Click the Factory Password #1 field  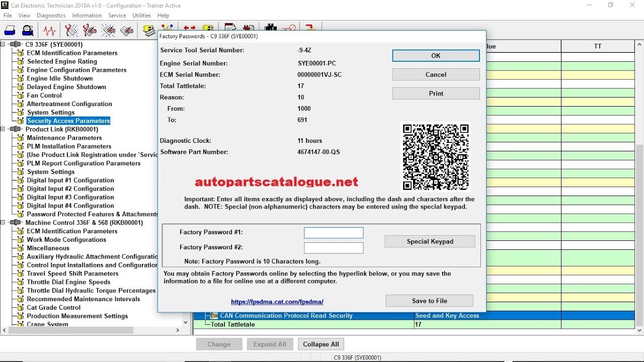pyautogui.click(x=334, y=233)
